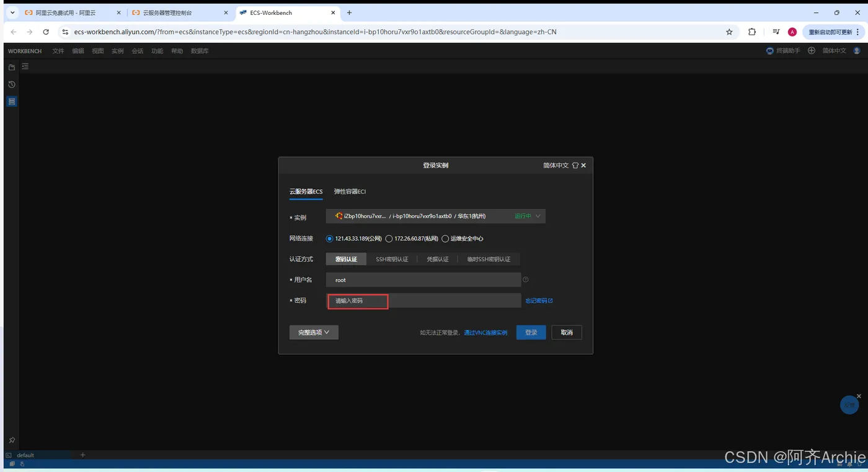This screenshot has height=472, width=868.
Task: Open the 数据库 menu
Action: [200, 51]
